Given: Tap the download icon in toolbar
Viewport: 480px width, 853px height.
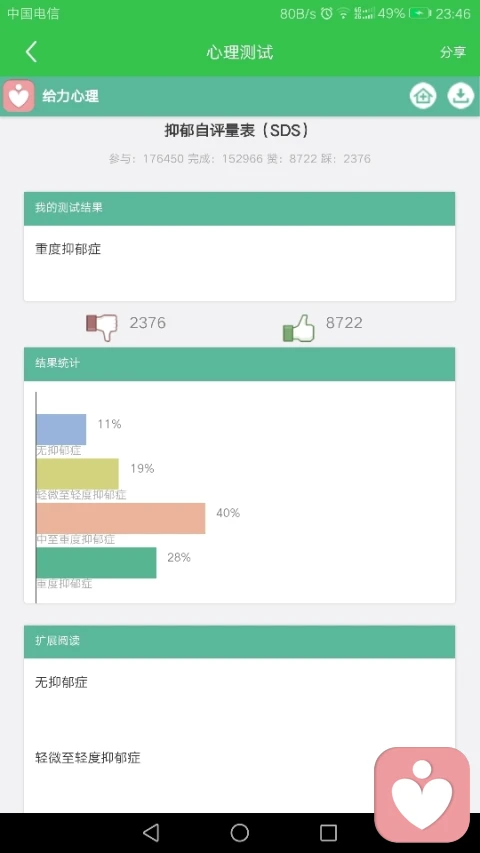Looking at the screenshot, I should coord(460,96).
